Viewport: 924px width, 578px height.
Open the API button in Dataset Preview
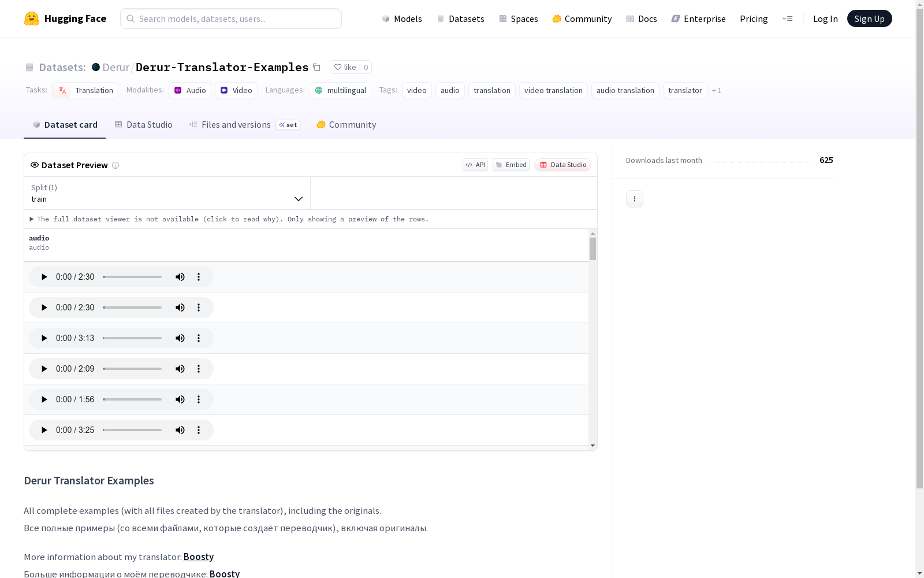(475, 165)
